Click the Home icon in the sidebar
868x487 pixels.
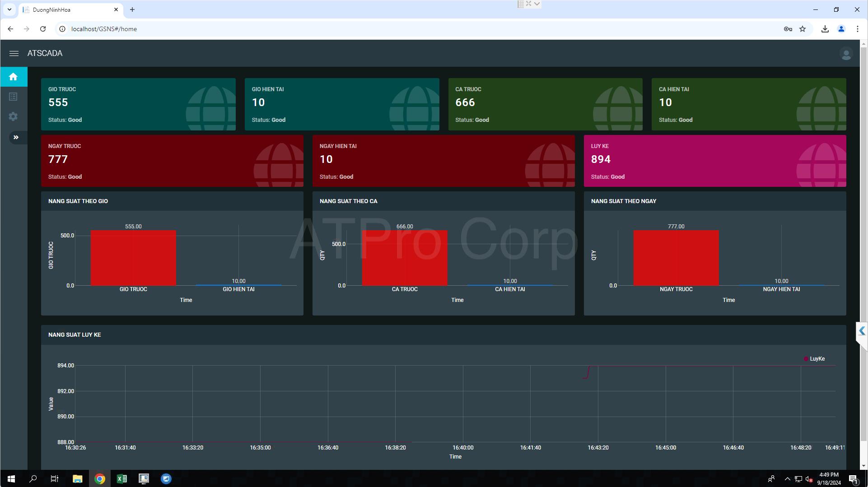point(14,77)
